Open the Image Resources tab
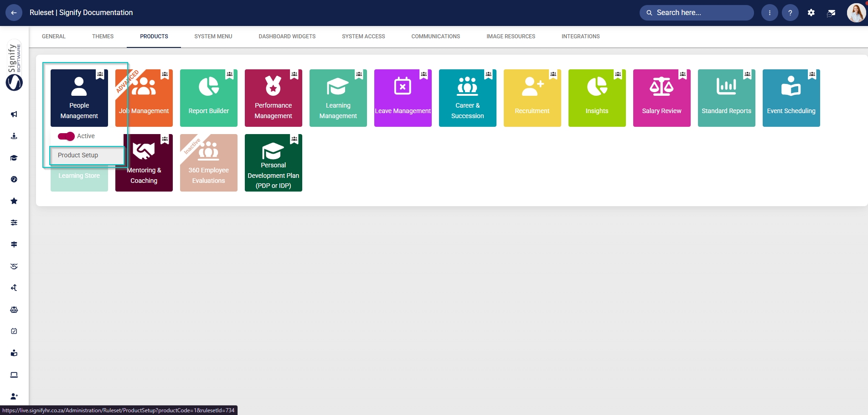The image size is (868, 415). 511,36
